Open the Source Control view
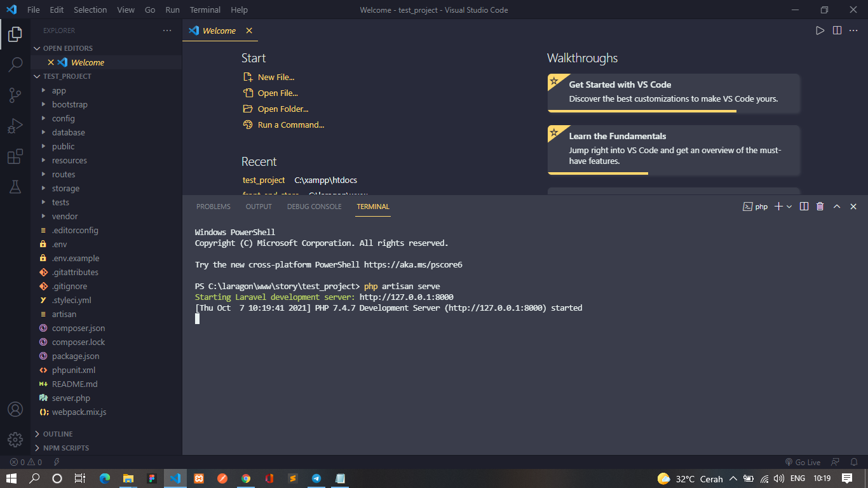Image resolution: width=868 pixels, height=488 pixels. pyautogui.click(x=15, y=95)
